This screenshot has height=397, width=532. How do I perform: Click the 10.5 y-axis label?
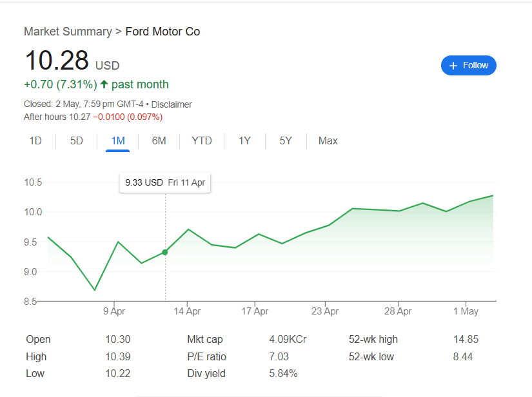coord(33,182)
